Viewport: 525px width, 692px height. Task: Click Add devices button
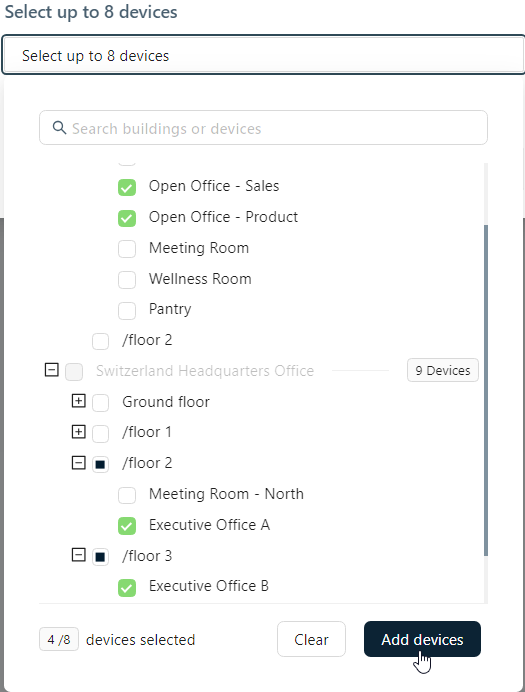[422, 639]
